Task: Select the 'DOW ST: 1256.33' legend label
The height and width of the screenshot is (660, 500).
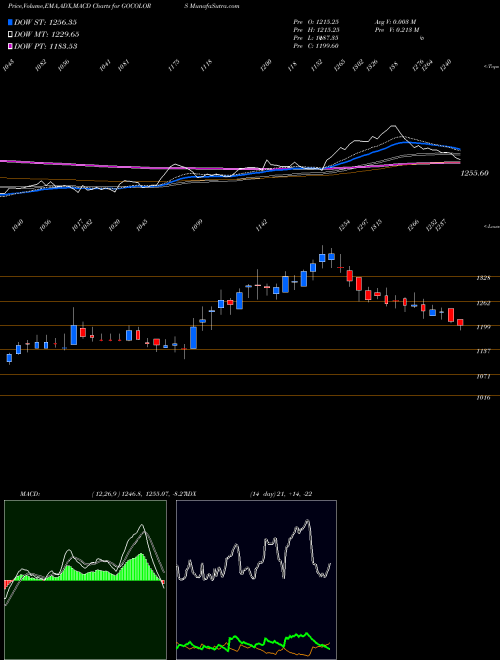Action: click(45, 22)
